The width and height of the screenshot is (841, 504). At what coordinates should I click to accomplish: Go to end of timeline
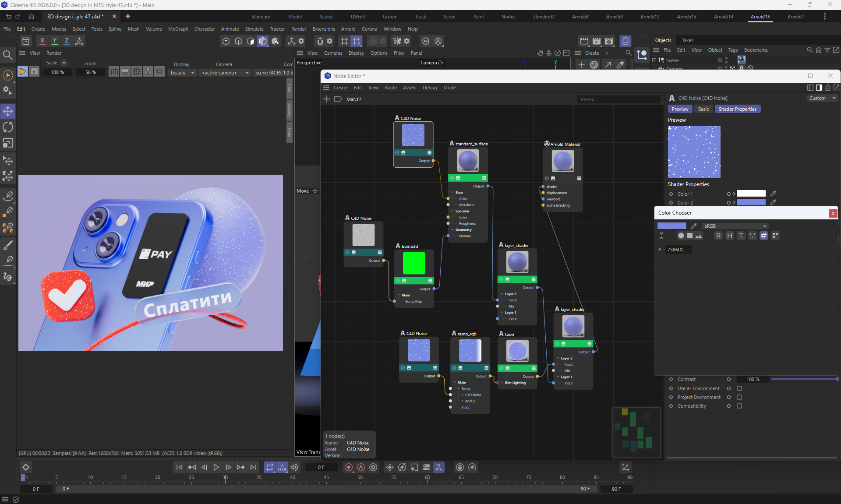coord(253,467)
